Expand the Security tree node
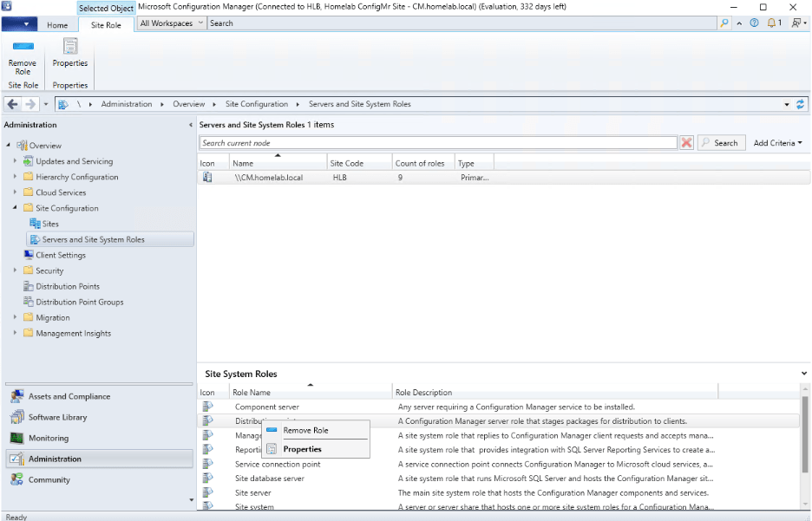The image size is (812, 521). [14, 270]
